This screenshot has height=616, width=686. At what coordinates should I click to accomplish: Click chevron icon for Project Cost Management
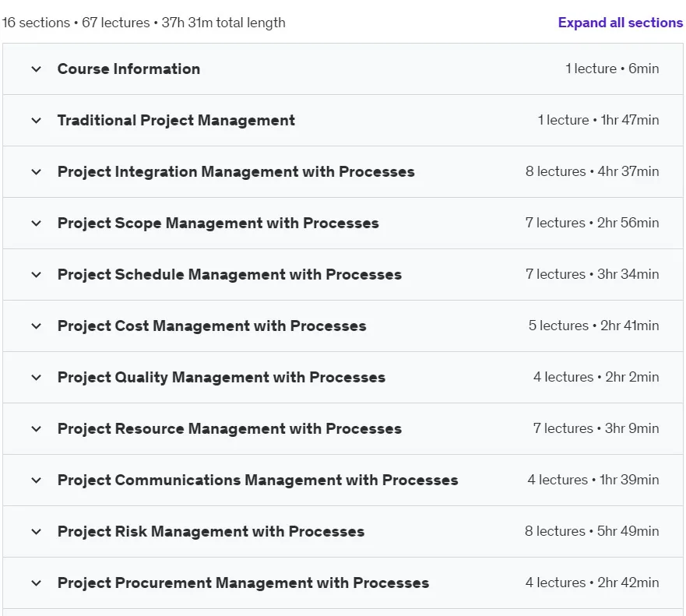click(x=37, y=326)
